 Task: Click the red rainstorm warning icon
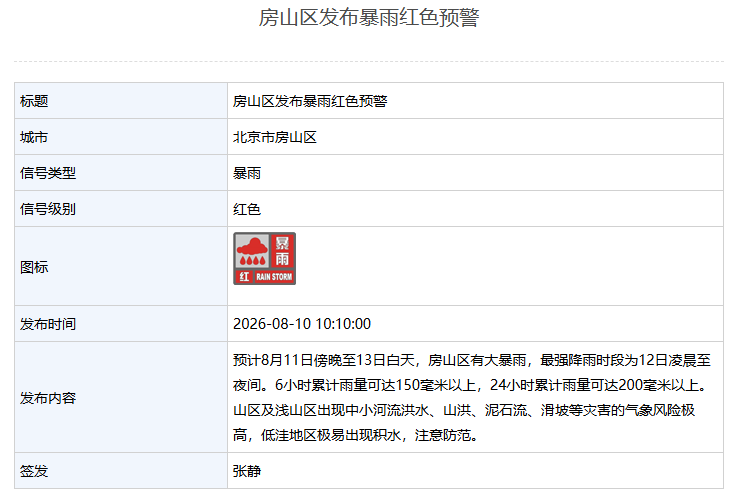[x=264, y=258]
